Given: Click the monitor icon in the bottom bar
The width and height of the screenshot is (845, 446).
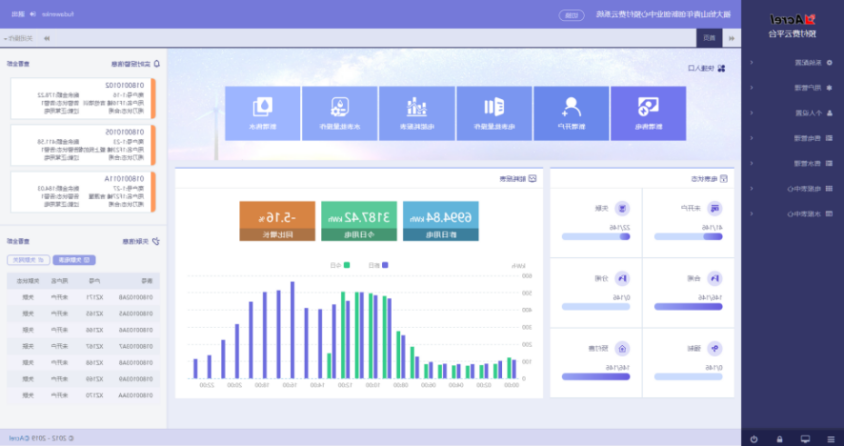Looking at the screenshot, I should (805, 439).
